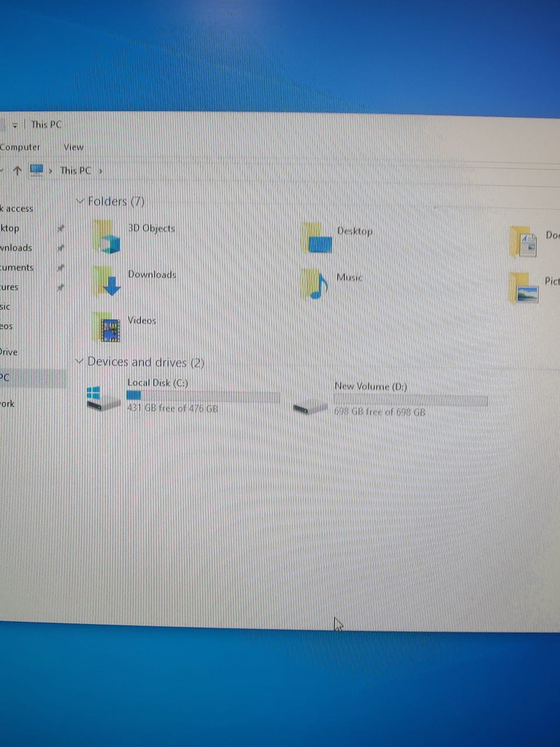Click the pin icon beside Desktop in sidebar
Image resolution: width=560 pixels, height=747 pixels.
61,229
